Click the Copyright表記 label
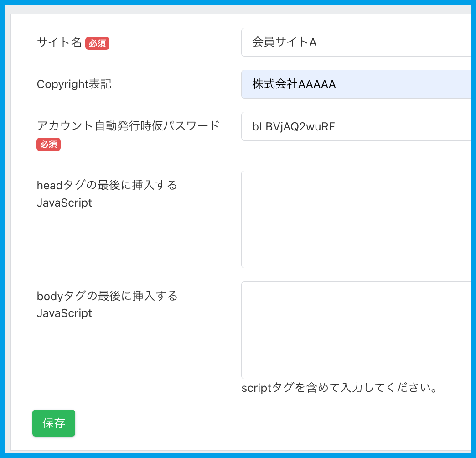The height and width of the screenshot is (458, 476). pos(74,84)
